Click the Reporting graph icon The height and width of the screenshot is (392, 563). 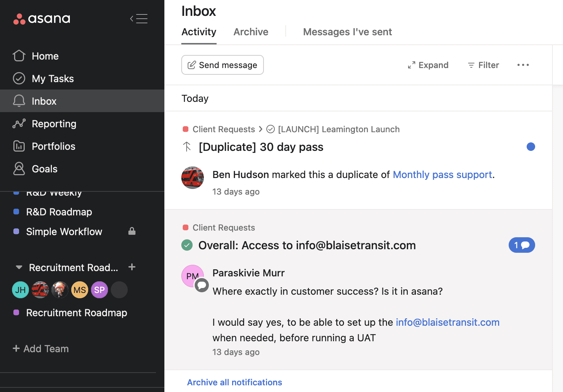pos(19,123)
